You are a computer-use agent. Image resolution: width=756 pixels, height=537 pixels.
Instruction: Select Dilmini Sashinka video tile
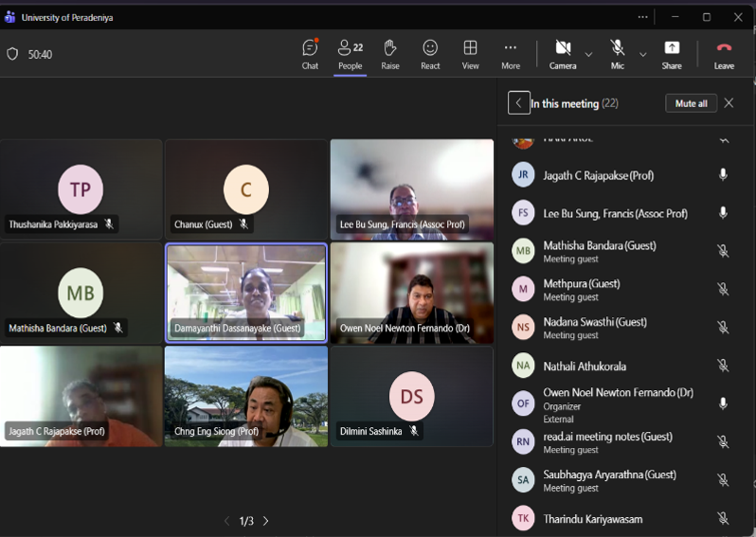pyautogui.click(x=412, y=396)
